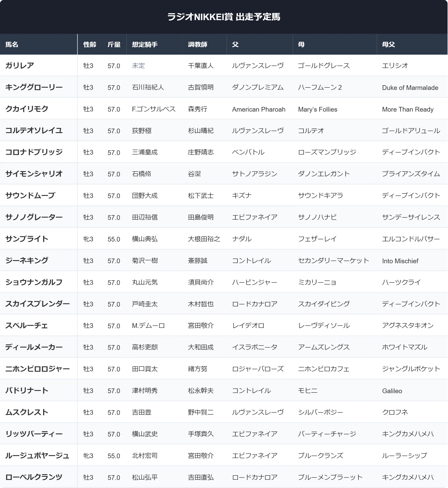Click jockey 横山典弘

(145, 239)
